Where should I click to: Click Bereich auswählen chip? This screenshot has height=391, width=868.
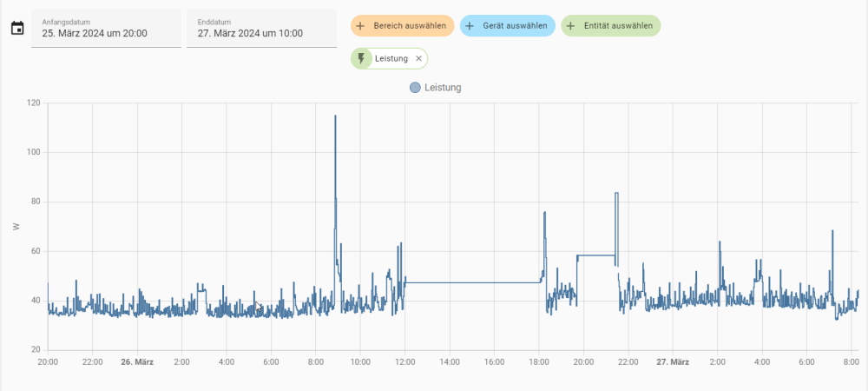[x=403, y=26]
